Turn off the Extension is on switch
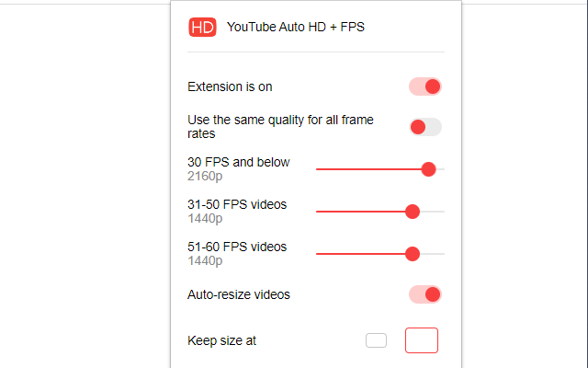The image size is (588, 368). (x=425, y=86)
